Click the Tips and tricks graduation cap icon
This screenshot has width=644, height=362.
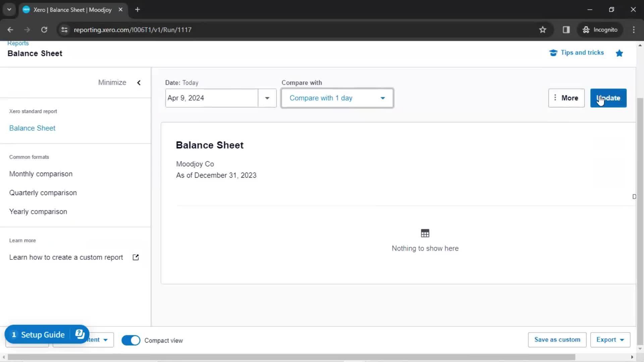point(553,53)
